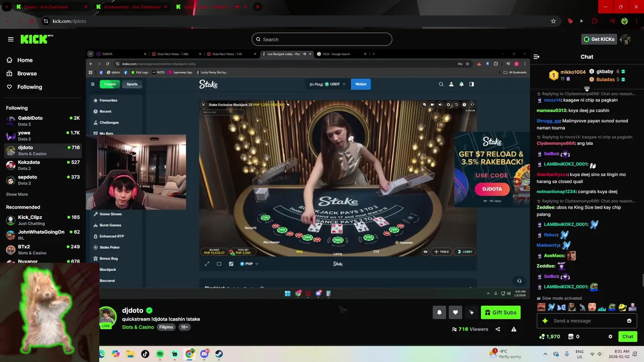Open chat settings gear
Screen dimensions: 644x362
[610, 336]
